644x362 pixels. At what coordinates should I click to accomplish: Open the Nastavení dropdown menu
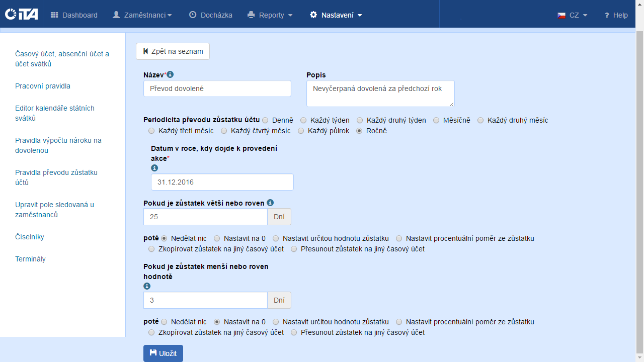point(336,15)
